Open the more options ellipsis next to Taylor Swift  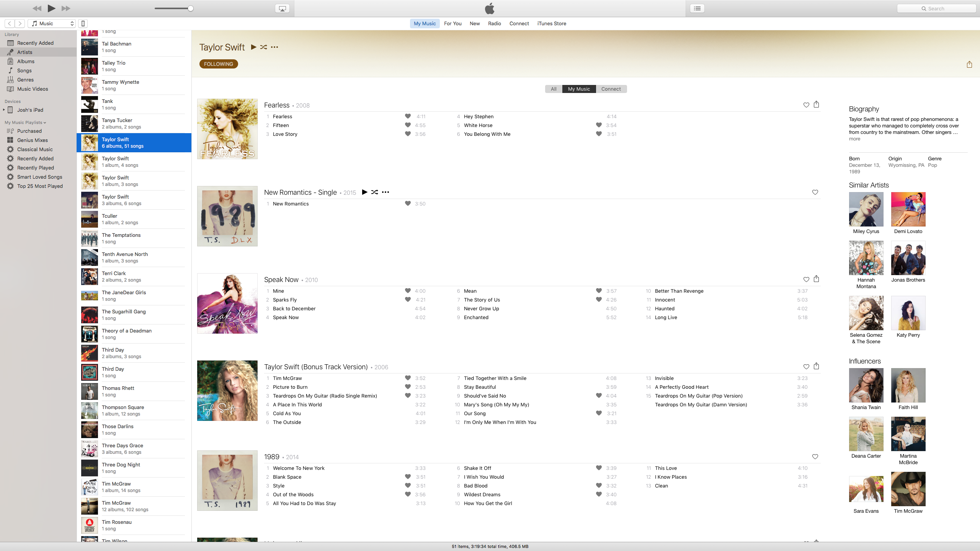[274, 47]
